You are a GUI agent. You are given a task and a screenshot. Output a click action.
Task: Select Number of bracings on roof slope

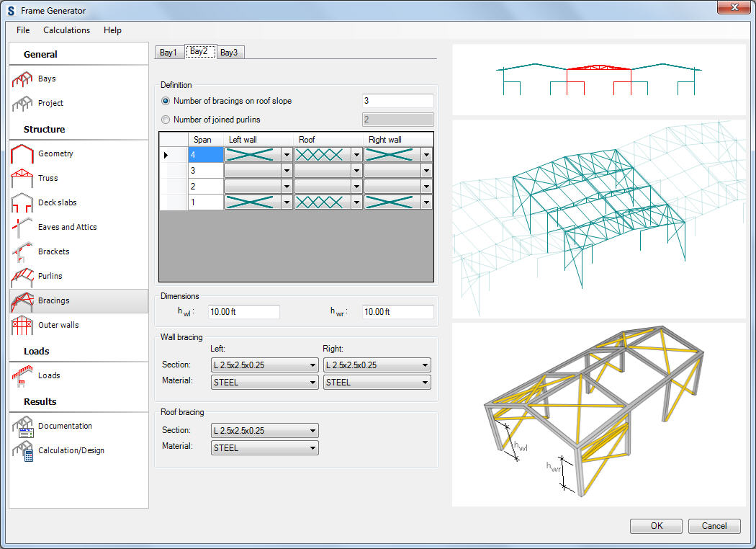coord(166,101)
